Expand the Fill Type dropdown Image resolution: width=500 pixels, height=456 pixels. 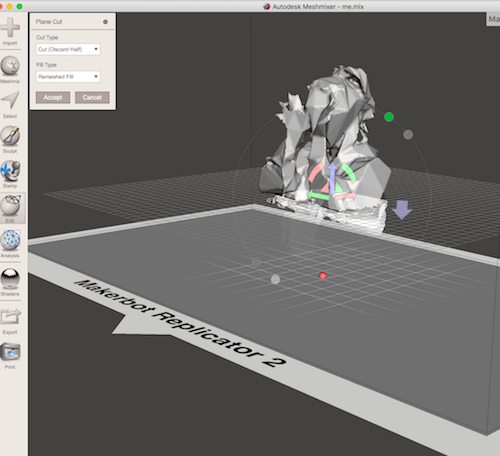pyautogui.click(x=68, y=77)
